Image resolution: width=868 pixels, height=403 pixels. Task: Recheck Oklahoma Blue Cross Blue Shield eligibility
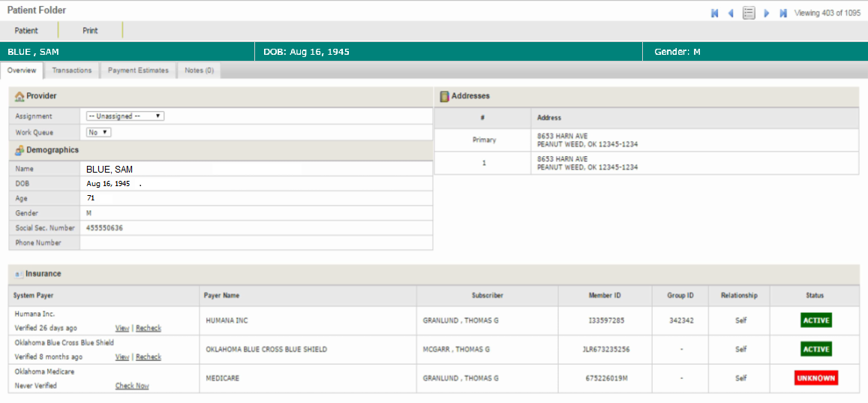point(149,357)
